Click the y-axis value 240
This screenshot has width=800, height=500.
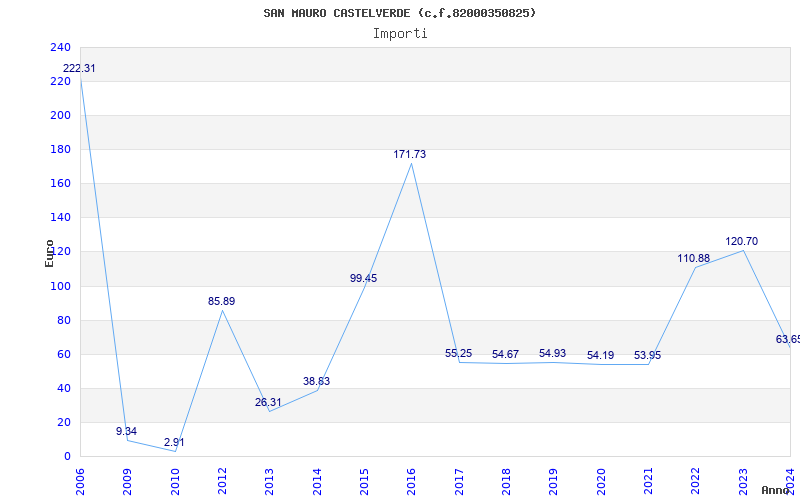60,47
